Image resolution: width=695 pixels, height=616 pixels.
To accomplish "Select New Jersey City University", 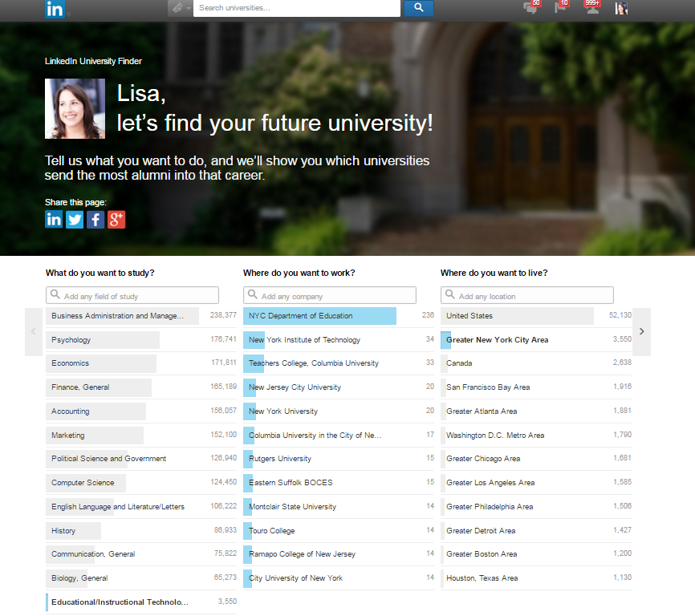I will [339, 387].
